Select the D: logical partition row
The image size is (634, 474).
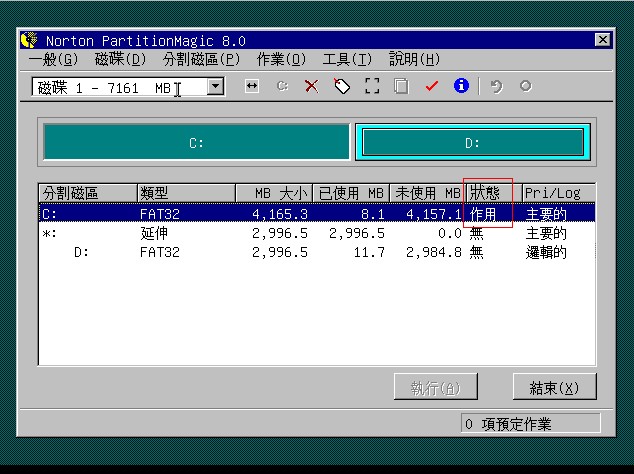[x=317, y=252]
